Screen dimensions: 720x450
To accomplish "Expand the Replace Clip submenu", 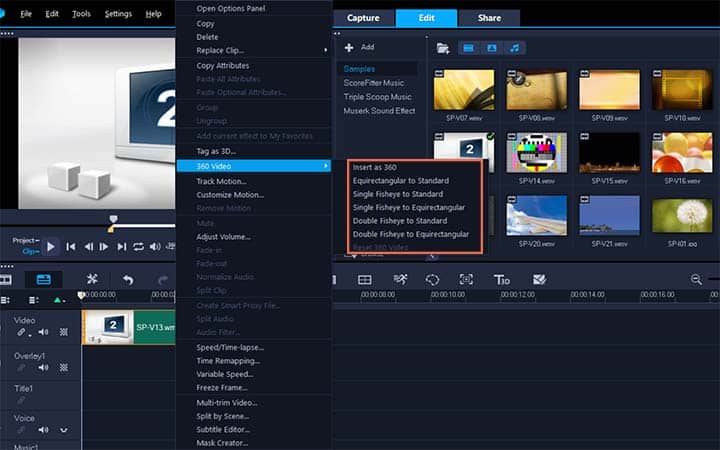I will click(x=253, y=51).
